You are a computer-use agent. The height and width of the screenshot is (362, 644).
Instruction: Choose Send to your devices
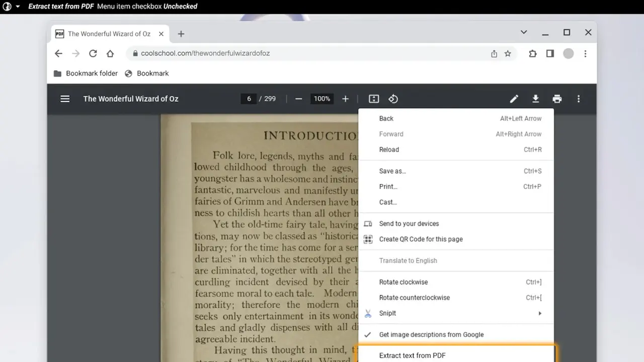456,224
